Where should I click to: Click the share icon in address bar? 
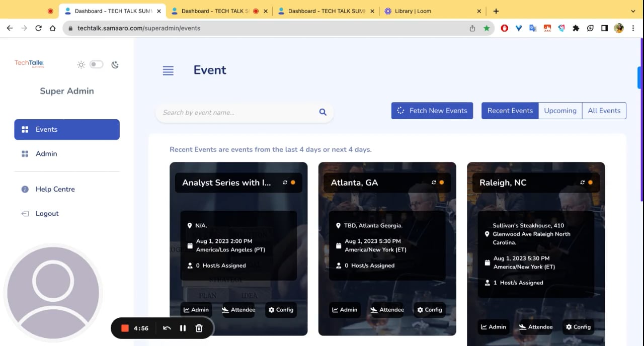click(472, 28)
